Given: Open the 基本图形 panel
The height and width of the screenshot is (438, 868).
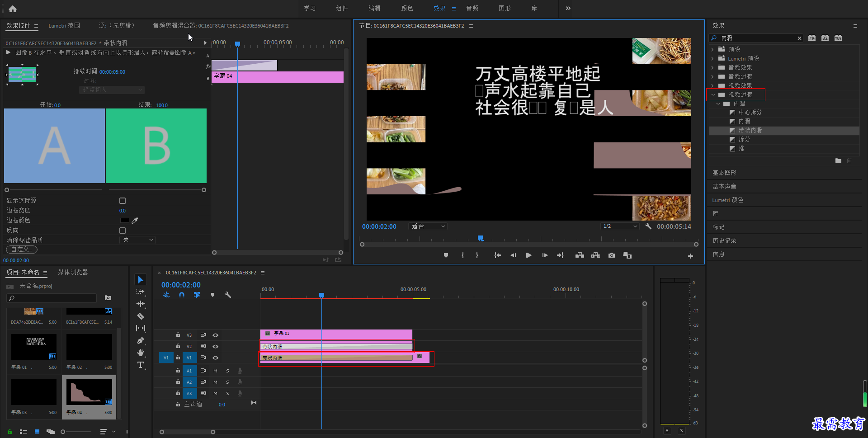Looking at the screenshot, I should [x=724, y=173].
